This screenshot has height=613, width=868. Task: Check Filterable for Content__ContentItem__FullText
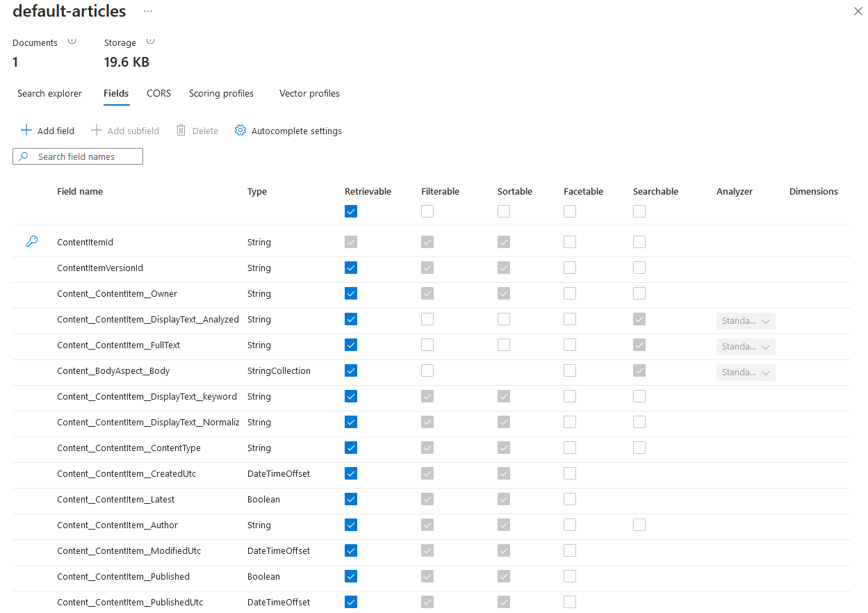[x=427, y=345]
